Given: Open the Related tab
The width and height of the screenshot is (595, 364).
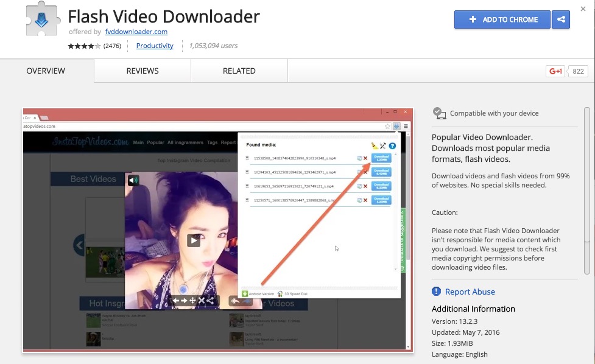Looking at the screenshot, I should tap(239, 71).
